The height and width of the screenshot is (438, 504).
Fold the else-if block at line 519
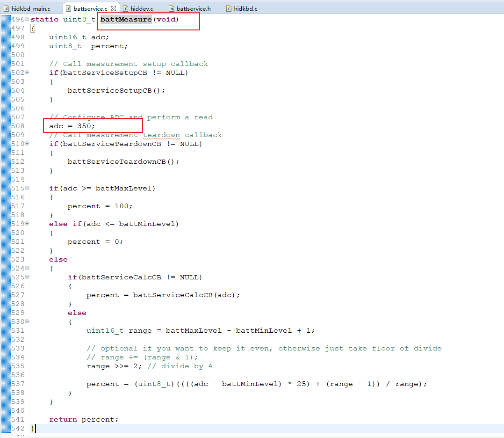pos(27,224)
